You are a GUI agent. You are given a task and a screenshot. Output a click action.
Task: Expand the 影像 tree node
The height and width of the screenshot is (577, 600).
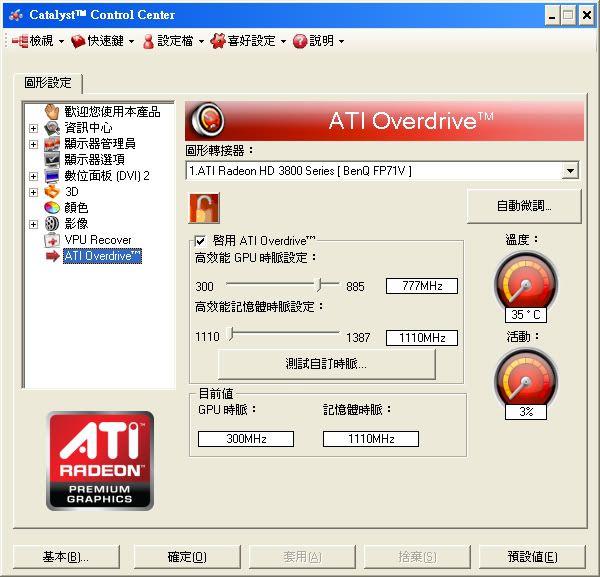click(x=33, y=224)
